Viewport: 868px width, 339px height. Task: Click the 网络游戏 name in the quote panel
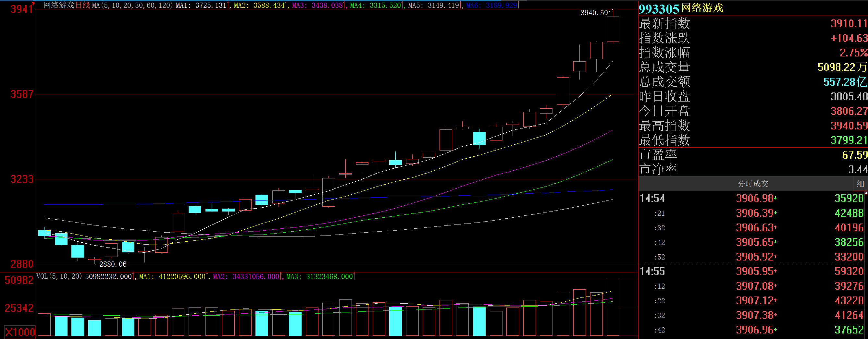point(702,8)
